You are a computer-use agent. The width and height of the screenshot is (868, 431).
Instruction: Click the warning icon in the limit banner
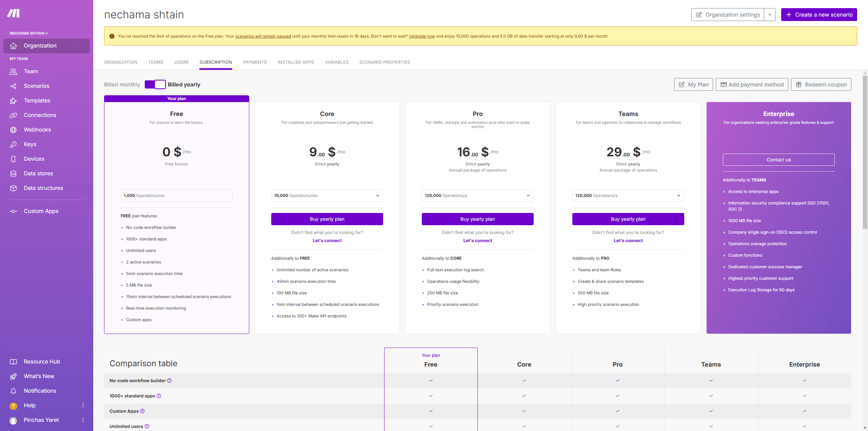coord(112,36)
